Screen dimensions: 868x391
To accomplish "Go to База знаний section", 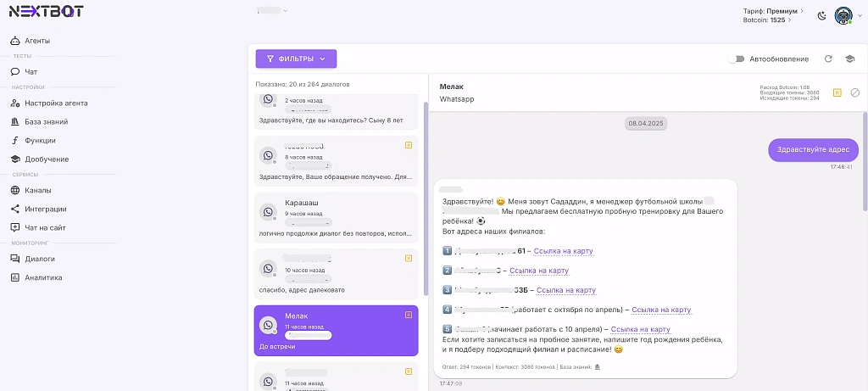I will (46, 121).
